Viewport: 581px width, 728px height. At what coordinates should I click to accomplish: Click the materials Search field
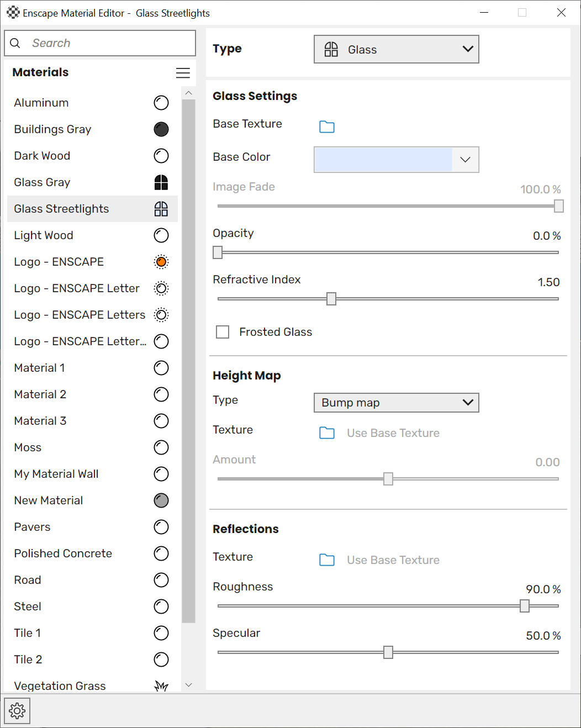[x=100, y=43]
